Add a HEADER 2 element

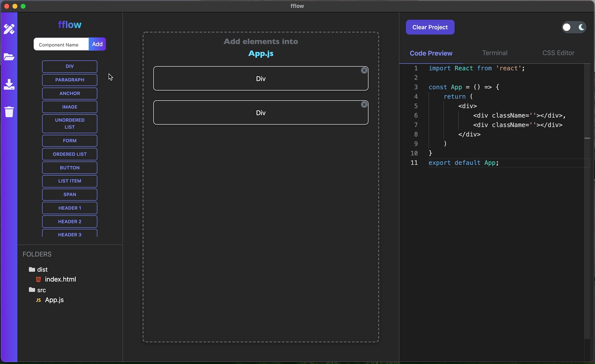[x=70, y=222]
